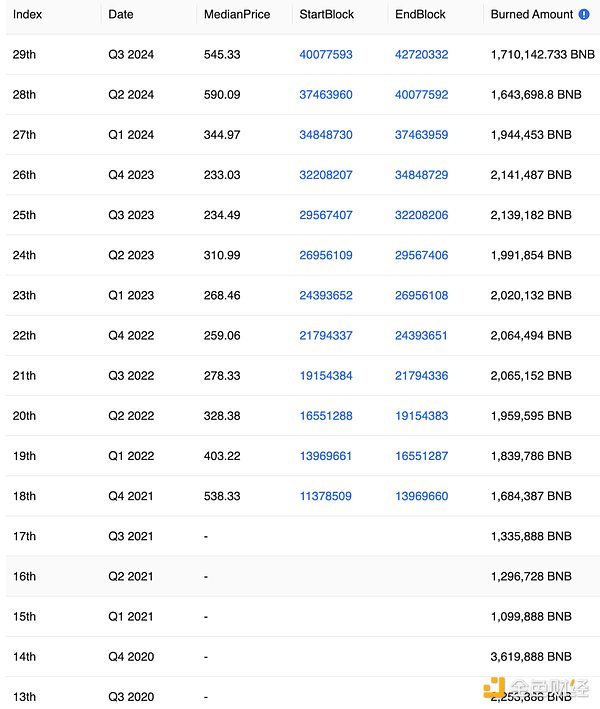
Task: Select StartBlock 34848730 link
Action: (x=326, y=135)
